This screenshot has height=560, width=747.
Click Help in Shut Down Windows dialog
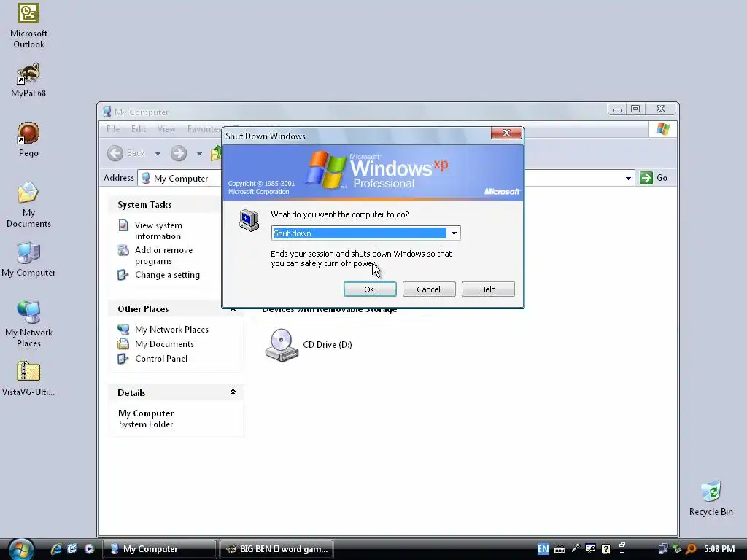pos(488,289)
